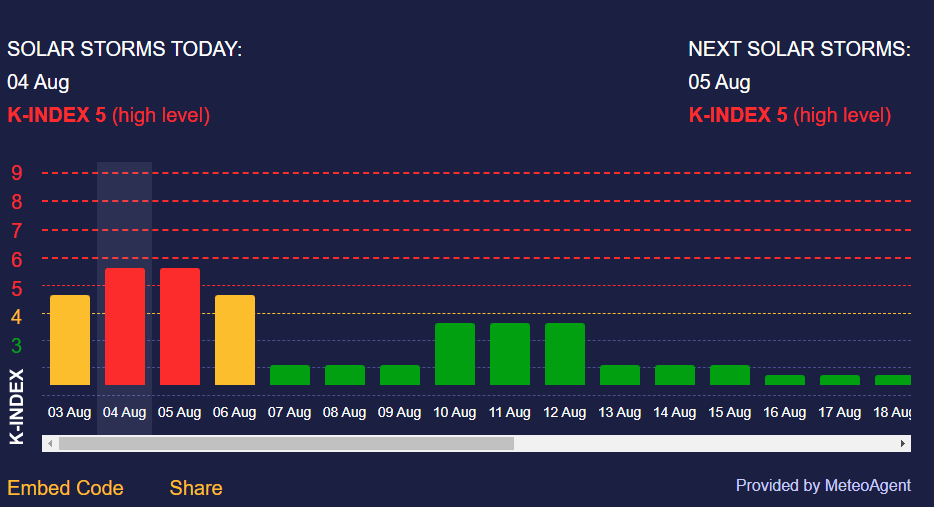Viewport: 934px width, 507px height.
Task: Click the yellow 06 Aug bar
Action: pos(235,340)
